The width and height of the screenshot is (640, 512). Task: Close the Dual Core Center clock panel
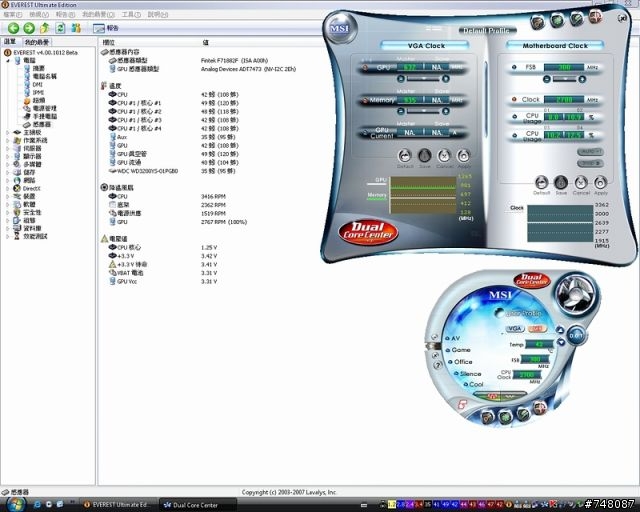622,18
